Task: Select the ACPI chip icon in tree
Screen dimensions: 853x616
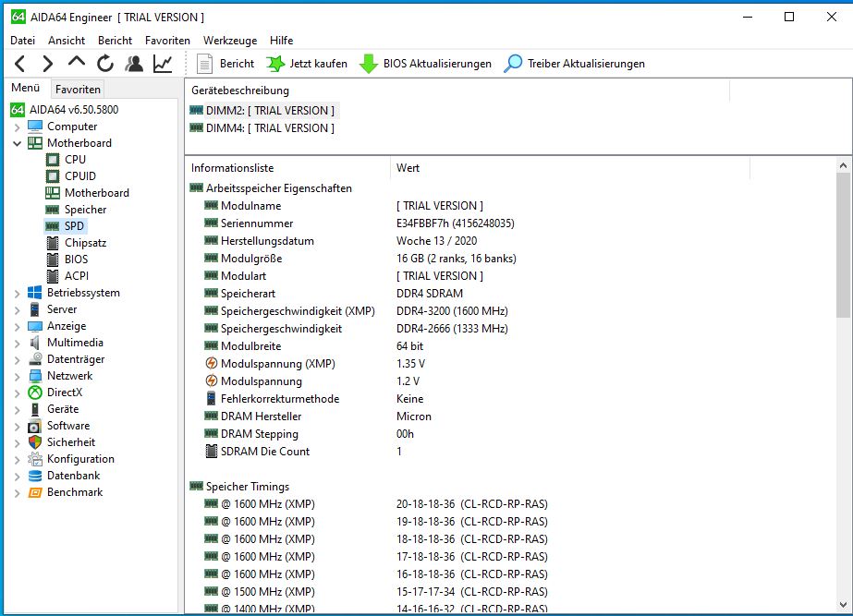Action: coord(53,276)
